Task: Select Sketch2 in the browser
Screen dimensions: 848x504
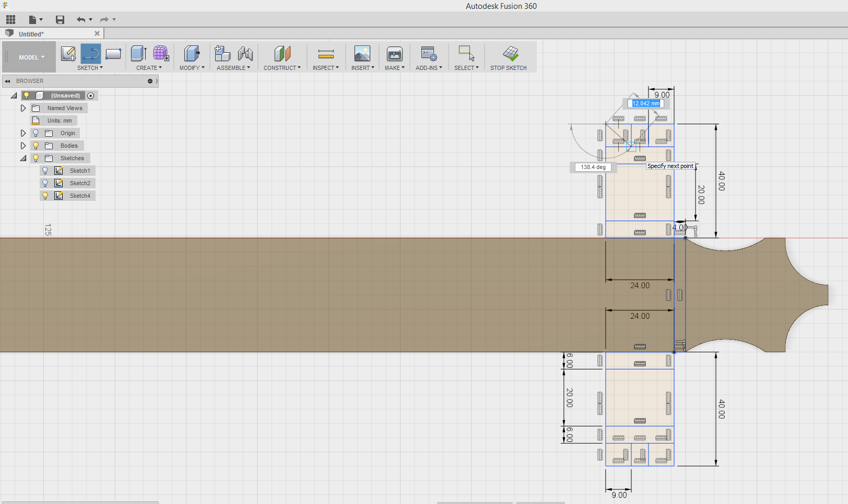Action: point(80,183)
